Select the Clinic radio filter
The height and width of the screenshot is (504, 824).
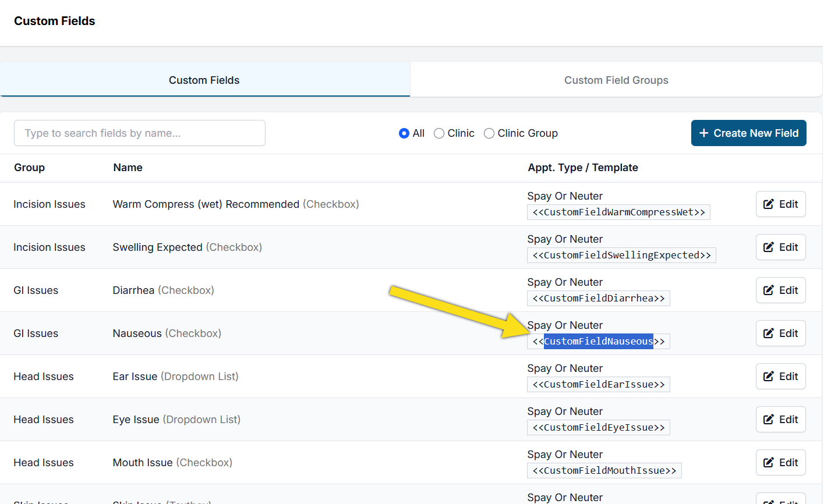coord(439,133)
